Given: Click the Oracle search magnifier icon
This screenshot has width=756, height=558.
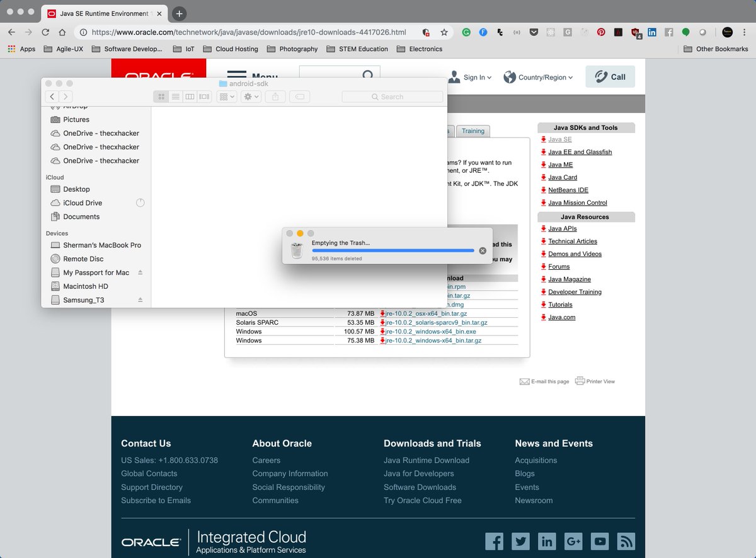Looking at the screenshot, I should (x=369, y=76).
